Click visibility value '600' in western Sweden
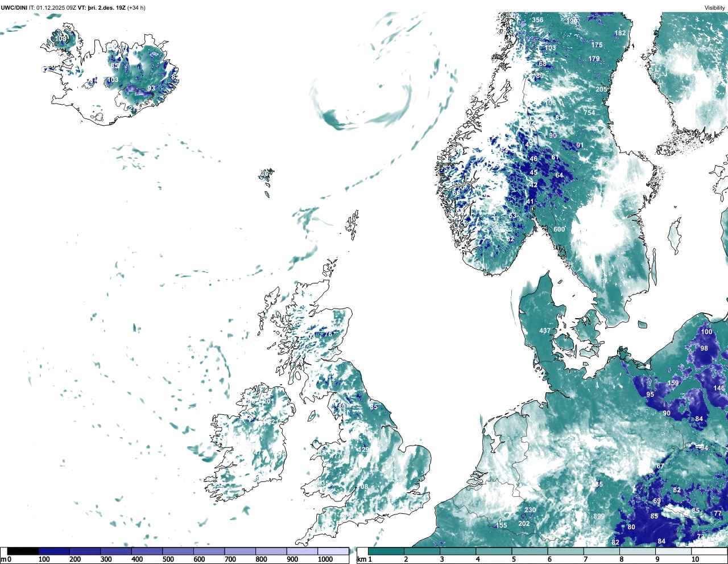This screenshot has width=728, height=564. coord(559,229)
